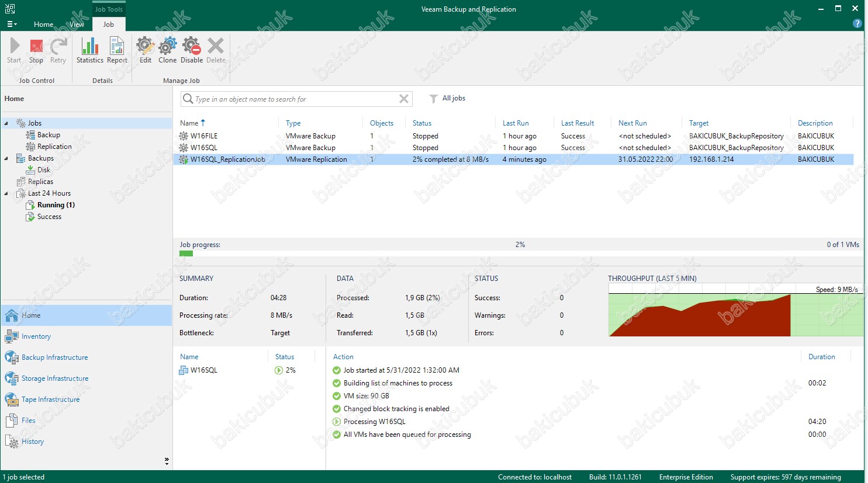Viewport: 868px width, 483px height.
Task: Sort actions by Duration header
Action: coord(821,357)
